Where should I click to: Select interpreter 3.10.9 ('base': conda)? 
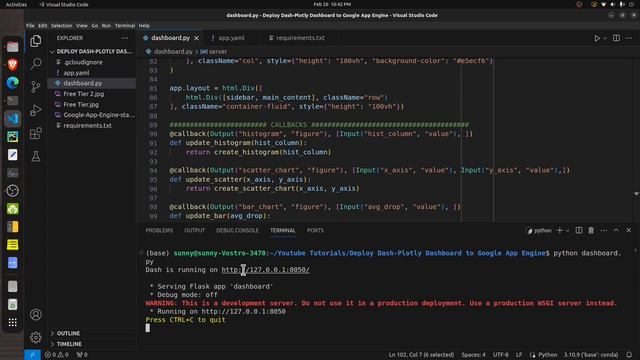(591, 355)
